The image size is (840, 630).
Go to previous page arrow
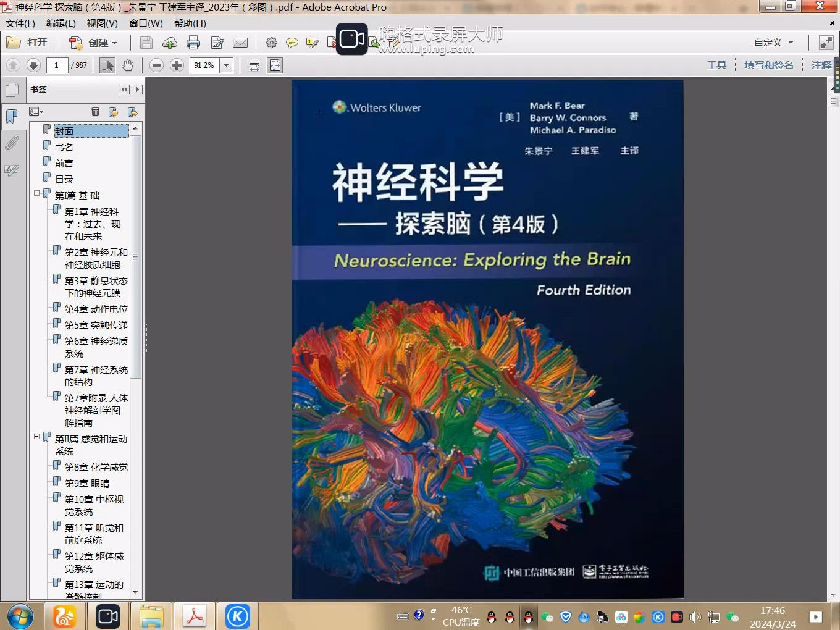[x=14, y=65]
